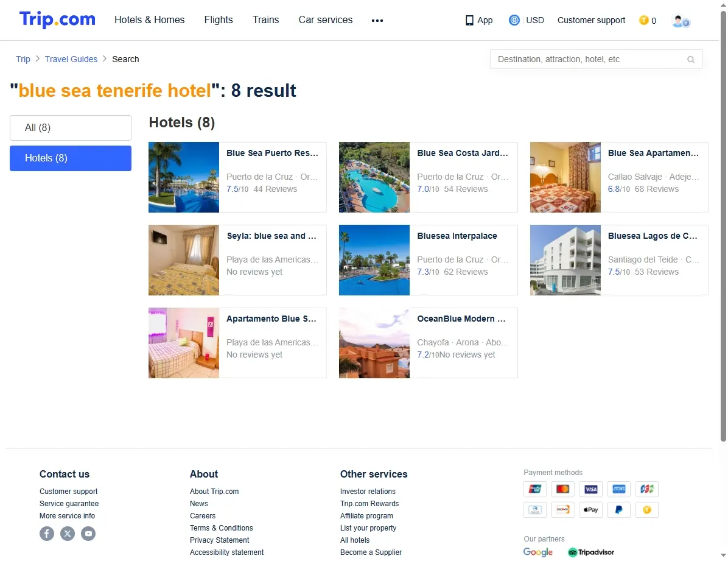Click the Service guarantee link
The width and height of the screenshot is (728, 561).
(x=69, y=503)
